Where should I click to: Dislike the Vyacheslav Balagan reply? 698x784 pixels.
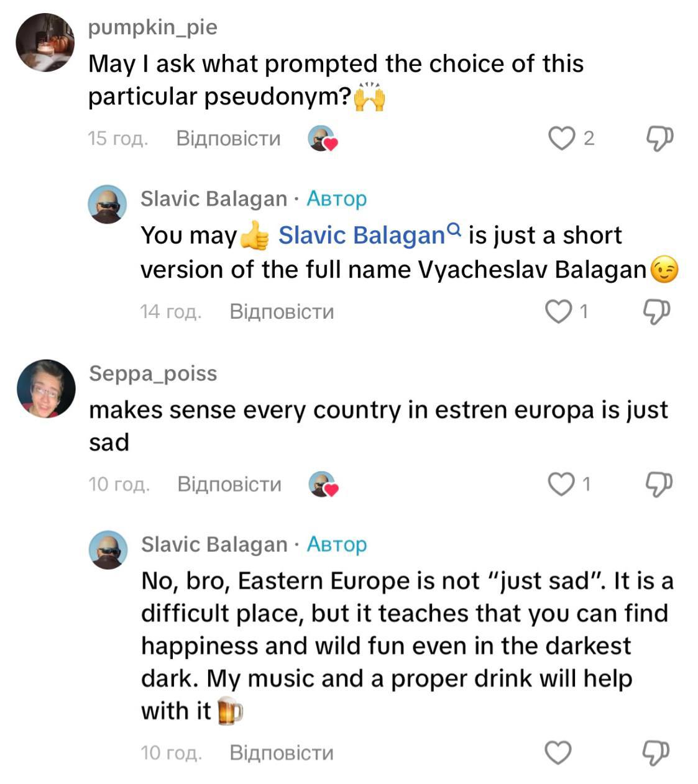(656, 311)
